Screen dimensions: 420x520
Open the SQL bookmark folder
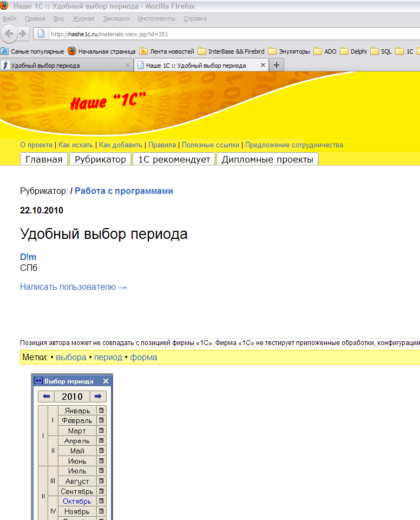tap(381, 51)
